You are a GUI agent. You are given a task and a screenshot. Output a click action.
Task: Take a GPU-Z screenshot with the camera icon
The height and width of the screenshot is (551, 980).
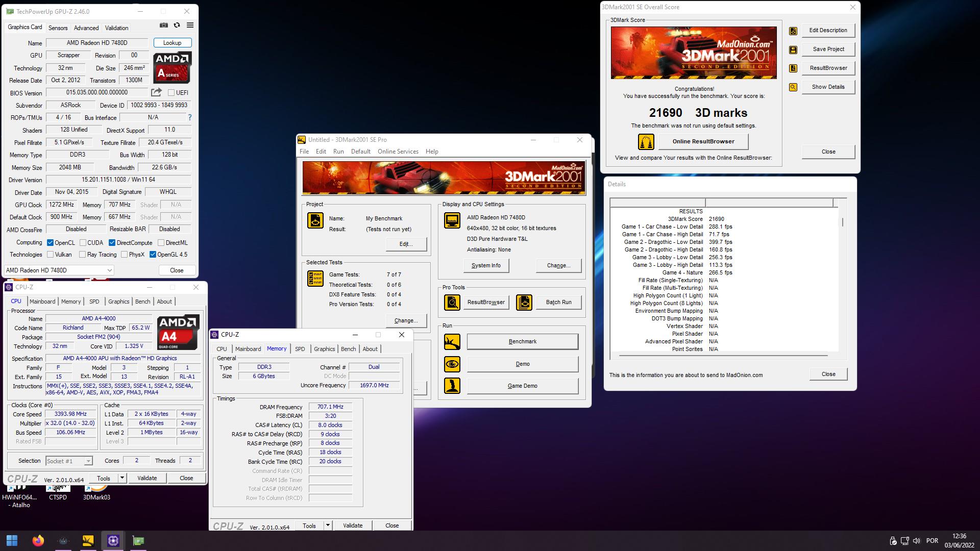163,25
